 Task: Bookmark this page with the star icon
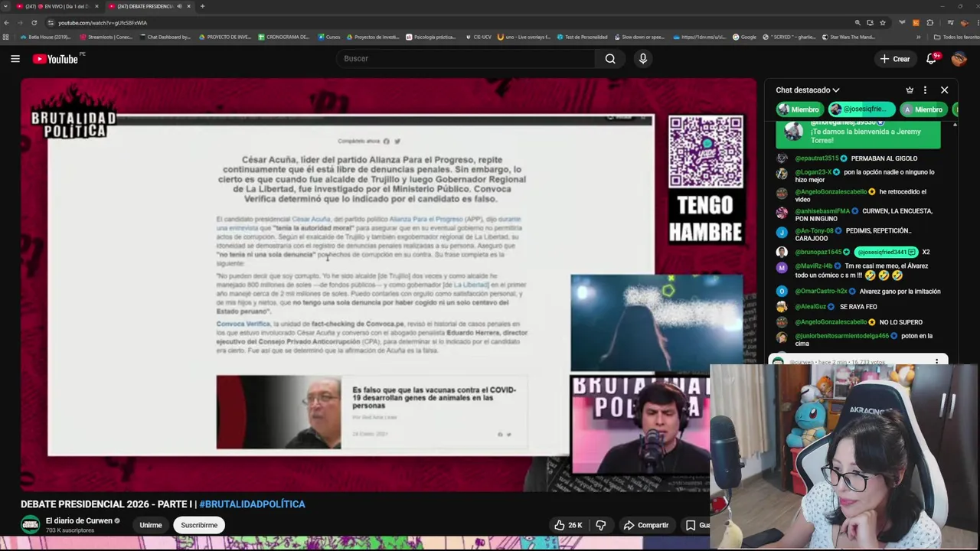click(883, 23)
